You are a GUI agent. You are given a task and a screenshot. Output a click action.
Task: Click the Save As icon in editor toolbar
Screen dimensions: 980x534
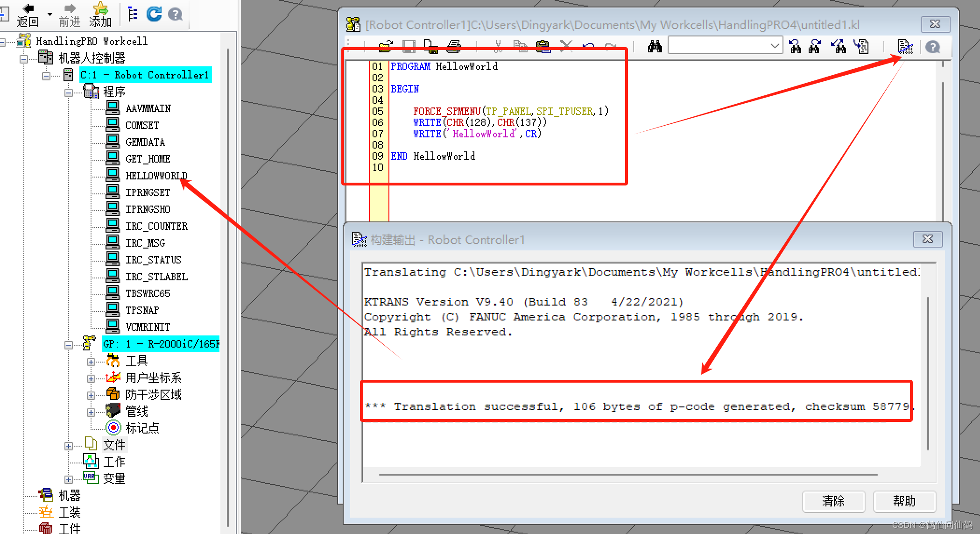(x=430, y=46)
